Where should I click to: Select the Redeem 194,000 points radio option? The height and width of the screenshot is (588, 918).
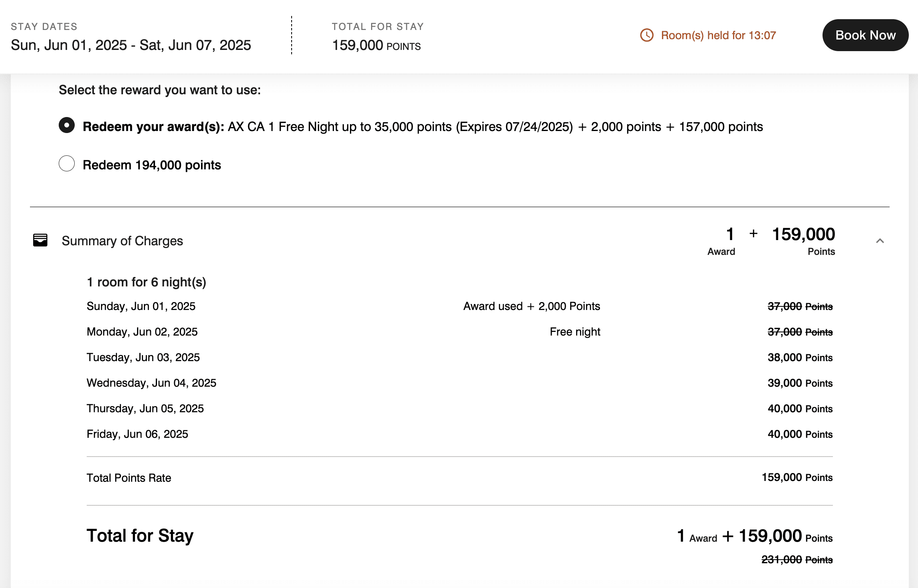click(67, 164)
